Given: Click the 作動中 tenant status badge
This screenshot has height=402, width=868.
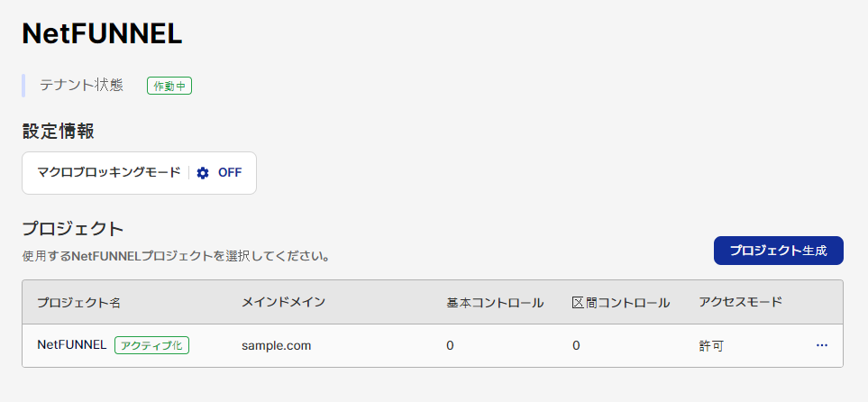Looking at the screenshot, I should click(x=169, y=86).
